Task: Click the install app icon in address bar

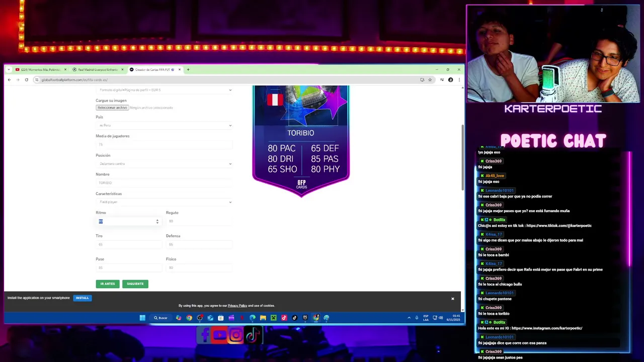Action: (422, 79)
